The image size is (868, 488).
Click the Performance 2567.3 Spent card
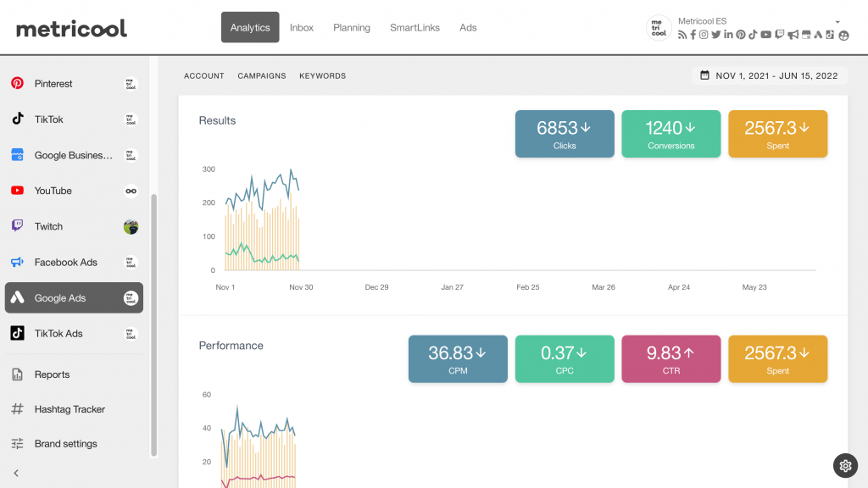tap(778, 359)
